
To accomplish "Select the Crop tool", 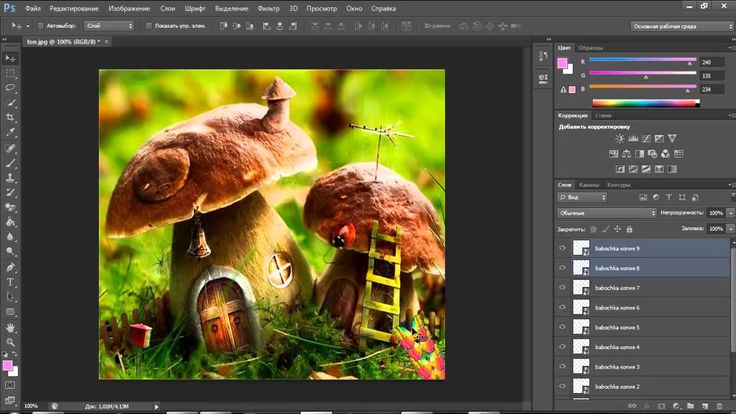I will click(10, 117).
